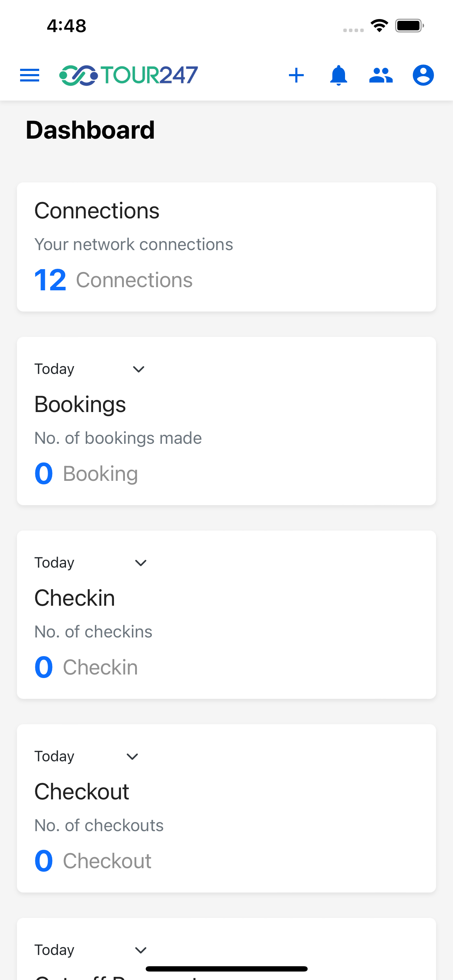
Task: Open the bottom card's Today dropdown
Action: pyautogui.click(x=91, y=950)
